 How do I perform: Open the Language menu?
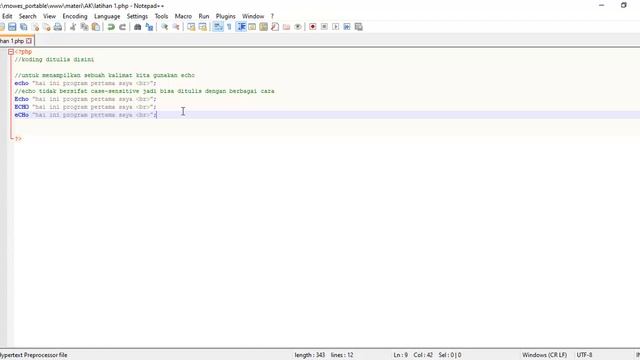click(x=107, y=16)
